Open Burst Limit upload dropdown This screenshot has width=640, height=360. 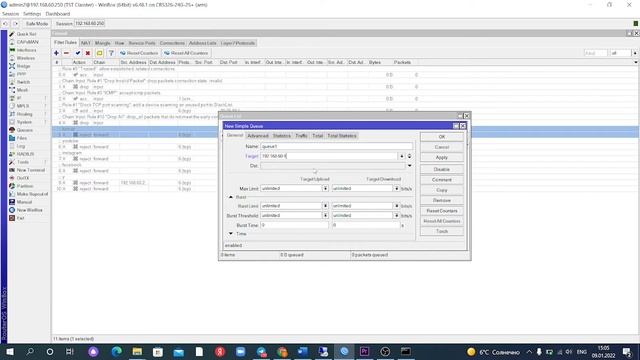[x=325, y=206]
